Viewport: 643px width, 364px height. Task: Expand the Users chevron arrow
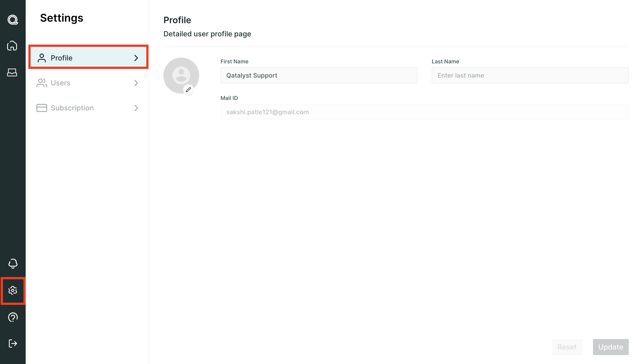(x=136, y=83)
